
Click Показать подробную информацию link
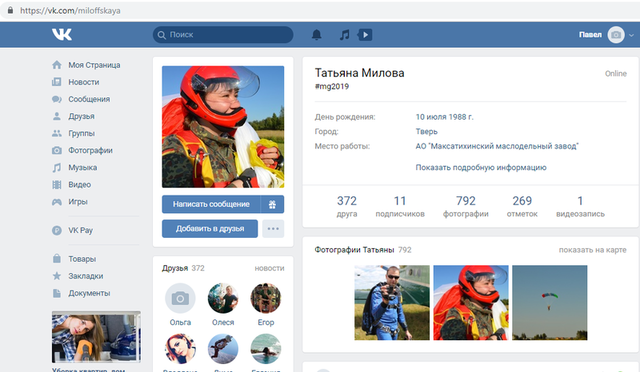[x=481, y=167]
